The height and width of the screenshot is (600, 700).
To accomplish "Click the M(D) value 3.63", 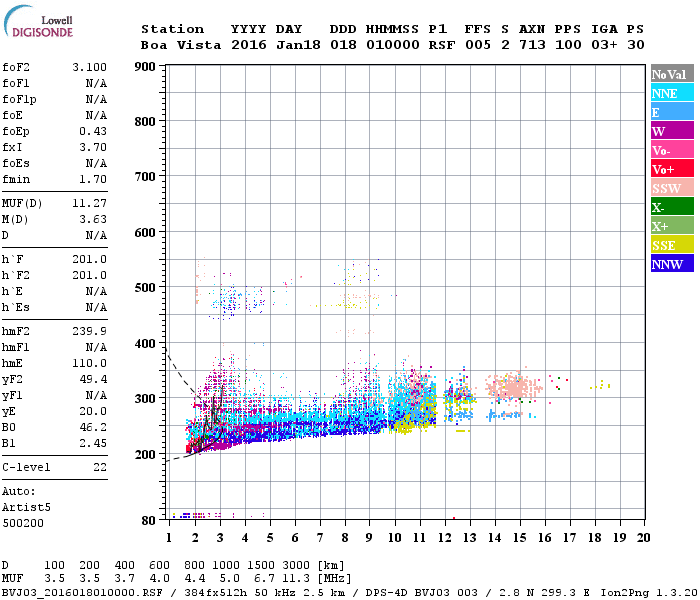I will 93,220.
